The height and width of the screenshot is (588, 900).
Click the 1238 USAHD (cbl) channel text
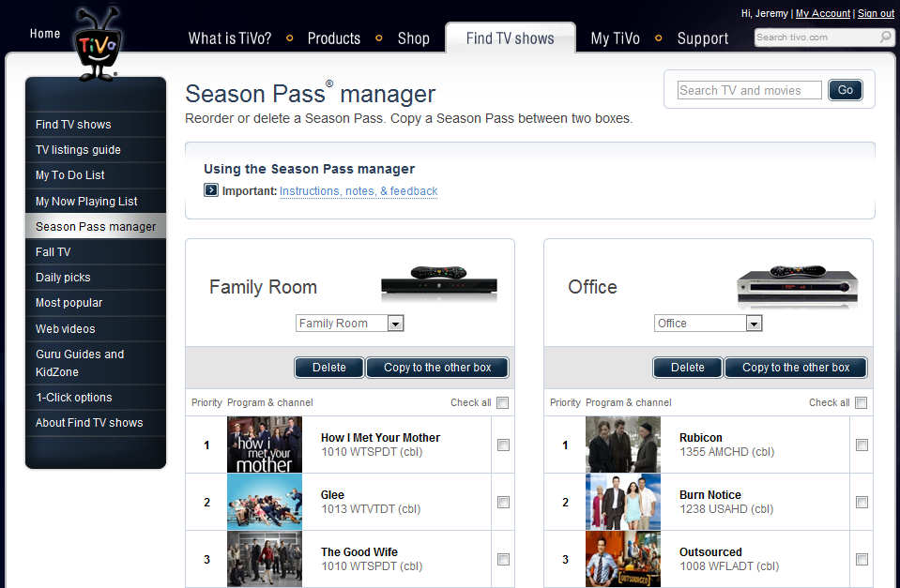[x=726, y=509]
